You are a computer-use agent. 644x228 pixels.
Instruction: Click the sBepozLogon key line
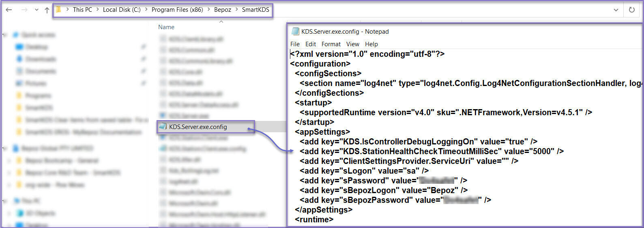(x=384, y=190)
